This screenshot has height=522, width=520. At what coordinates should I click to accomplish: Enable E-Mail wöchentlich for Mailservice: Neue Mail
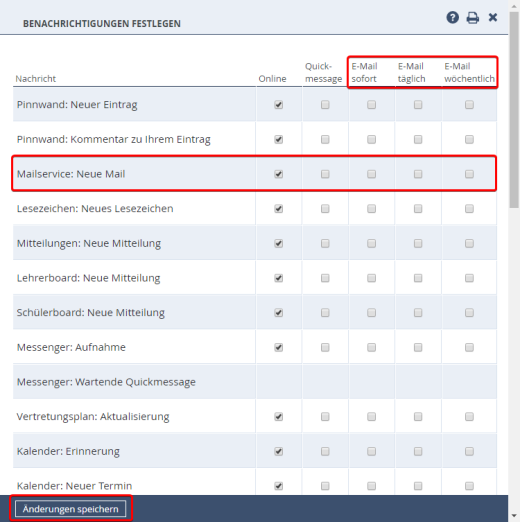[x=469, y=174]
